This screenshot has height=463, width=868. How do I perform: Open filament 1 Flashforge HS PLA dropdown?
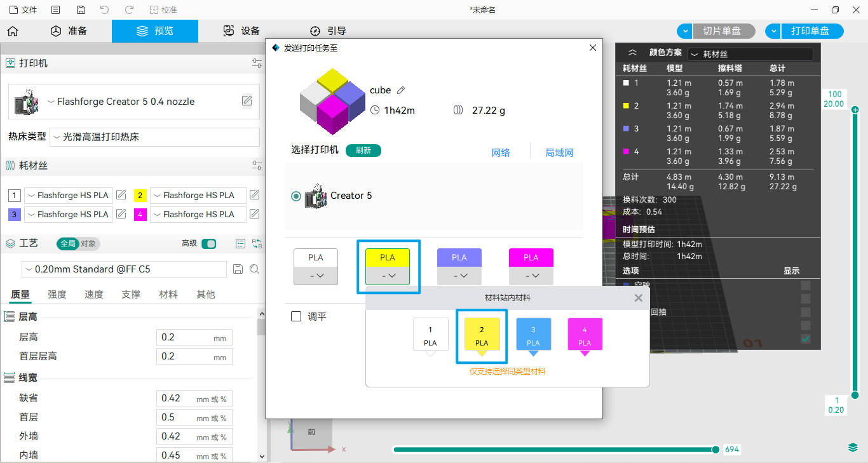click(69, 195)
